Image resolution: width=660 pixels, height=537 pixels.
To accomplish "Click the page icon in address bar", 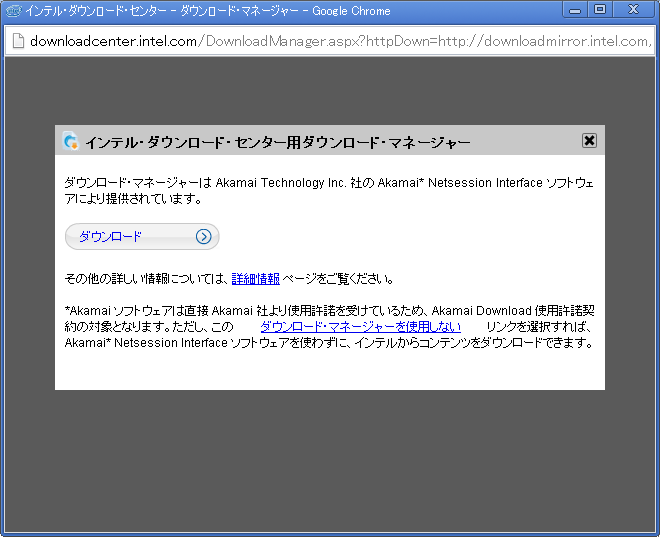I will tap(19, 41).
